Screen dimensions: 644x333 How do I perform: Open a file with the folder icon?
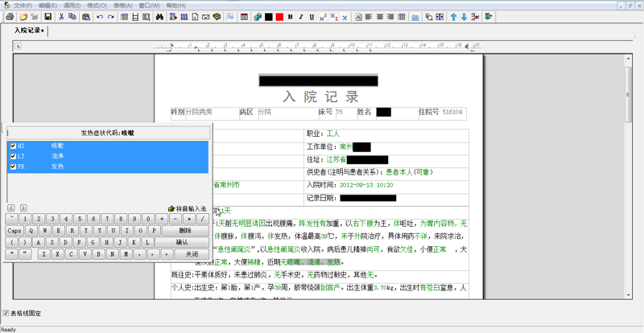pos(23,17)
